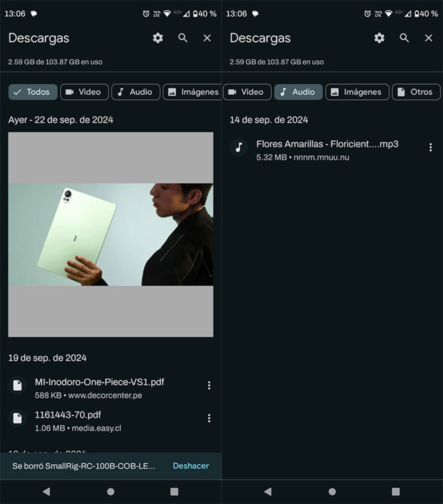Open more options for MI-Inodoro-One-Piece-VS1.pdf

(209, 385)
